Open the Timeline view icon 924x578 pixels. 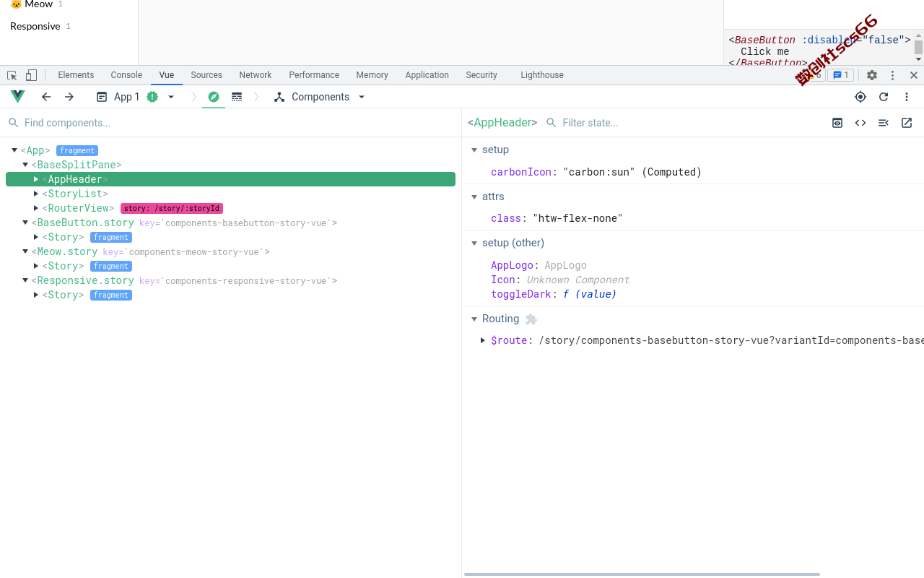(237, 97)
